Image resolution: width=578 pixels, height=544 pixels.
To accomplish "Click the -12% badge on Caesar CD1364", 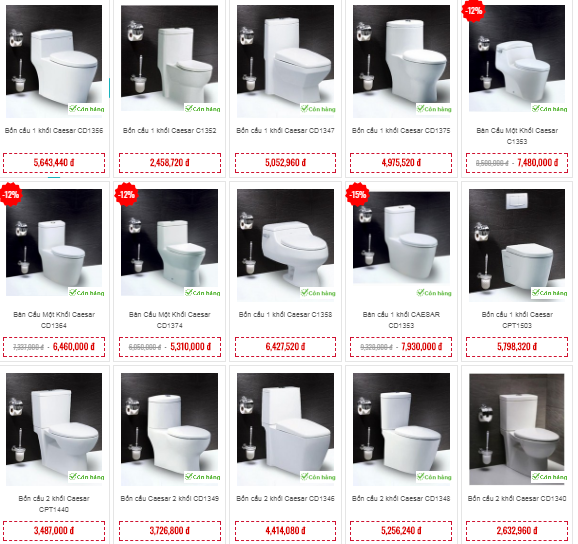I will (11, 194).
